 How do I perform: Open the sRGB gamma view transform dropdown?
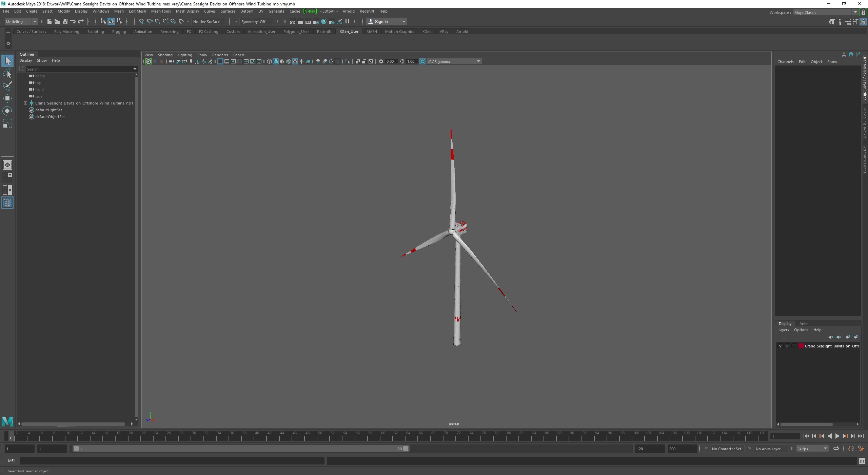click(478, 61)
